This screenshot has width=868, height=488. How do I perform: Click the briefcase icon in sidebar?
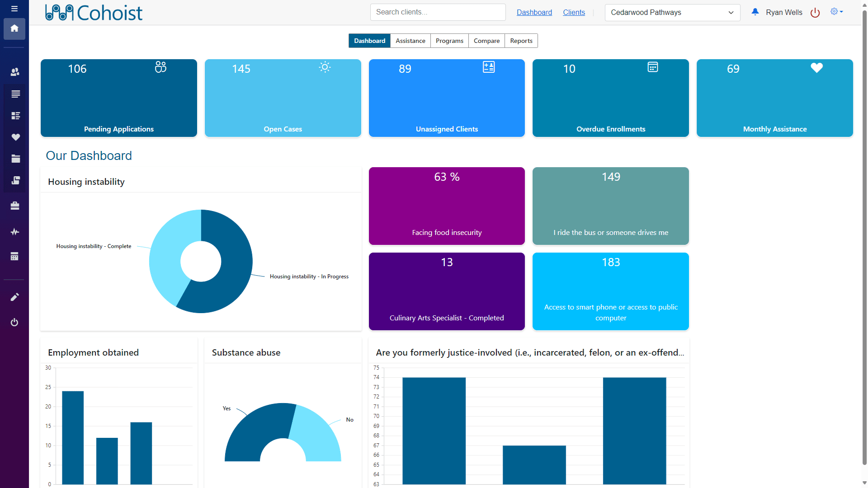(x=15, y=206)
